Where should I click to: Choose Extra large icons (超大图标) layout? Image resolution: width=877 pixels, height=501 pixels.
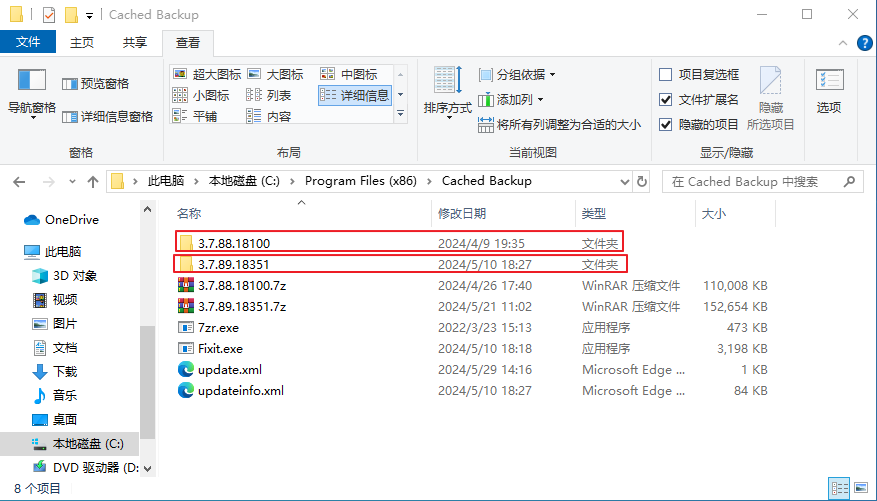pos(207,74)
